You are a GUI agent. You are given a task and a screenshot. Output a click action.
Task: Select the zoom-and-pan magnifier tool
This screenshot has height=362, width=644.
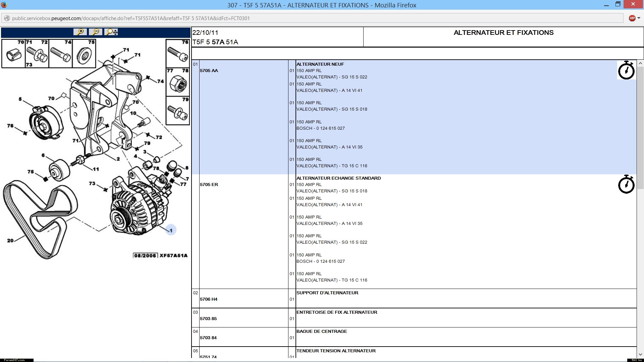click(x=111, y=32)
